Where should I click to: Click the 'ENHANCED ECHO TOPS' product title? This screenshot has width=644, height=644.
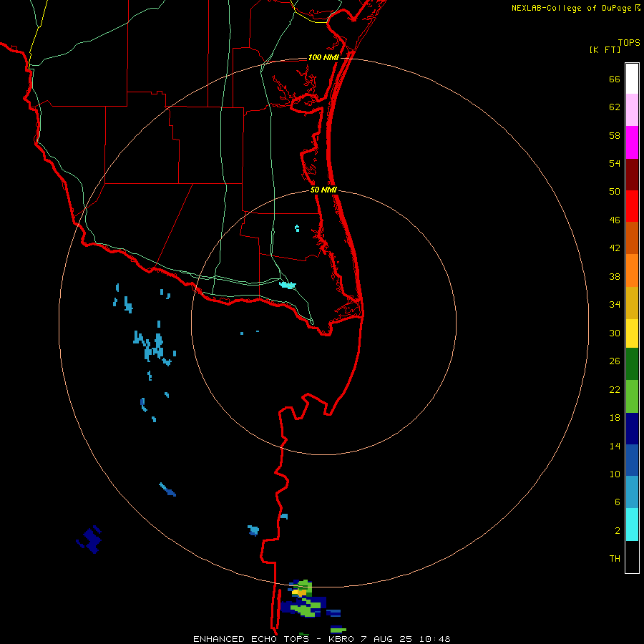251,639
